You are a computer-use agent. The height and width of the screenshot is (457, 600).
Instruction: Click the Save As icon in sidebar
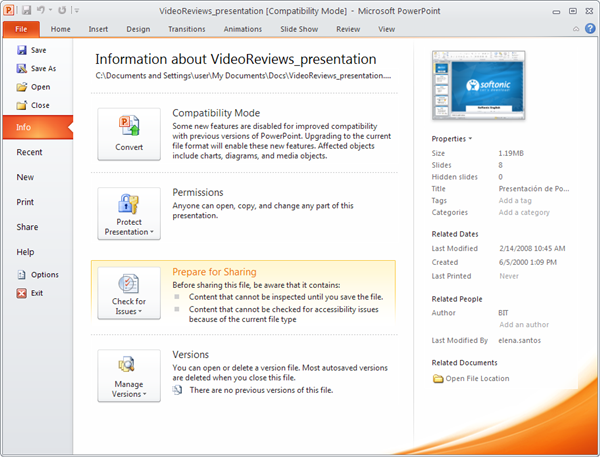(22, 69)
